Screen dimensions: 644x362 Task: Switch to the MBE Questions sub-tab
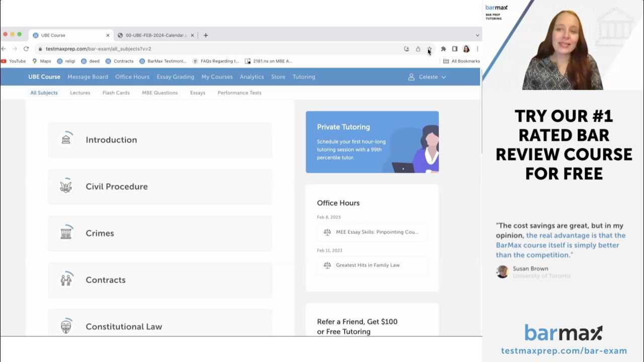(160, 93)
